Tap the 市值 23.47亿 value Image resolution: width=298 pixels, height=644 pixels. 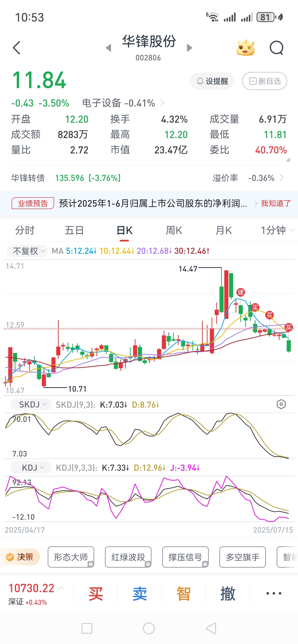point(171,150)
